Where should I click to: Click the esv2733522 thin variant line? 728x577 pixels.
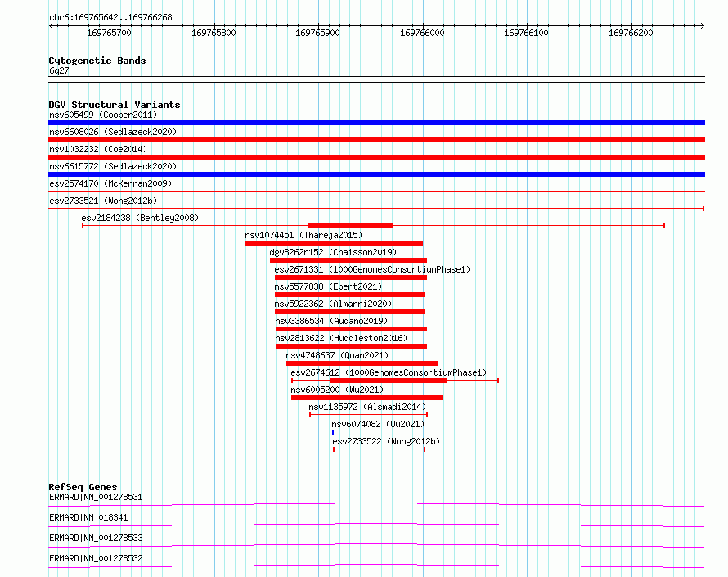pos(379,449)
